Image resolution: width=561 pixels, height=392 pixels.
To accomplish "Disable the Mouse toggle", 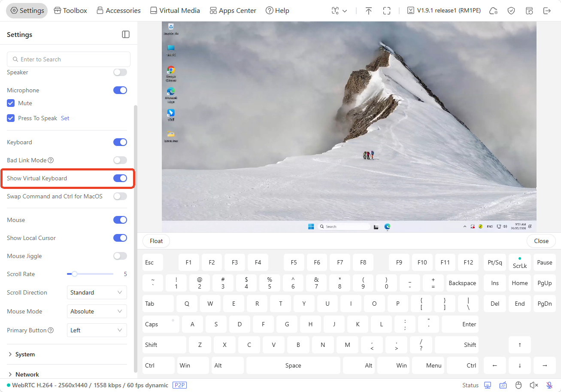I will (x=120, y=220).
